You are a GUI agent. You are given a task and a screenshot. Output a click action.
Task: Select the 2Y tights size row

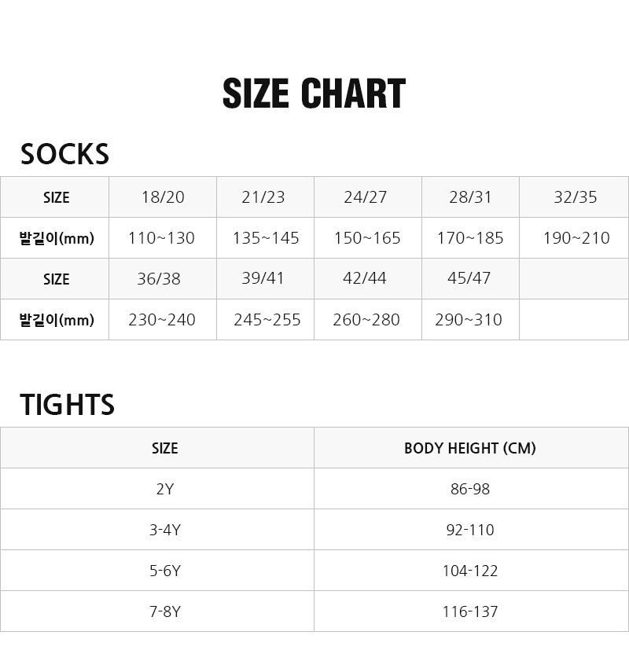point(165,489)
